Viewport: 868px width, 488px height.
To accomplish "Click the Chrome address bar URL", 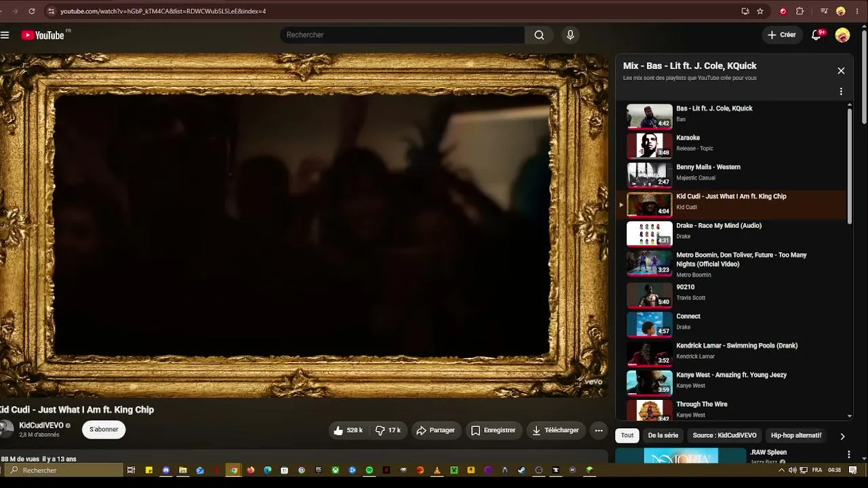I will tap(163, 12).
